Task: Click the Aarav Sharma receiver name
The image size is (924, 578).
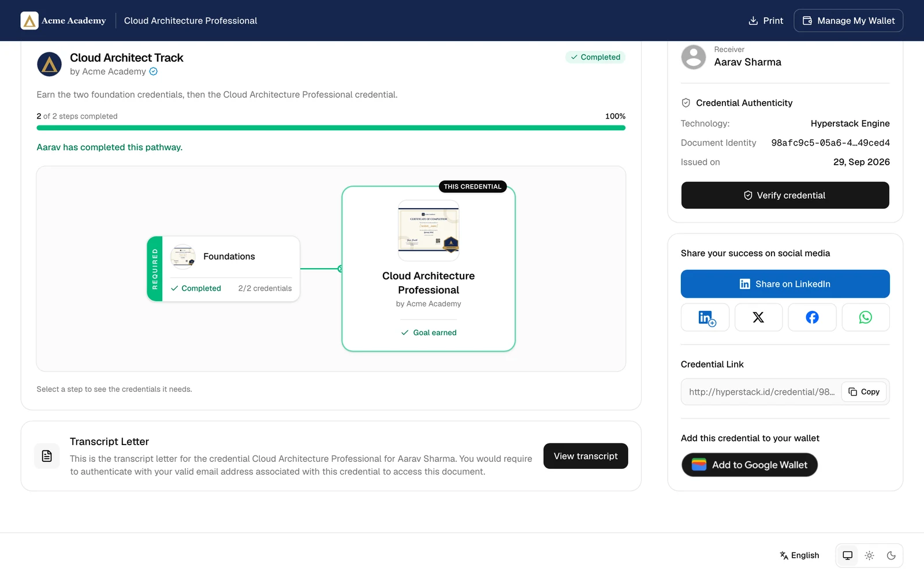Action: 748,62
